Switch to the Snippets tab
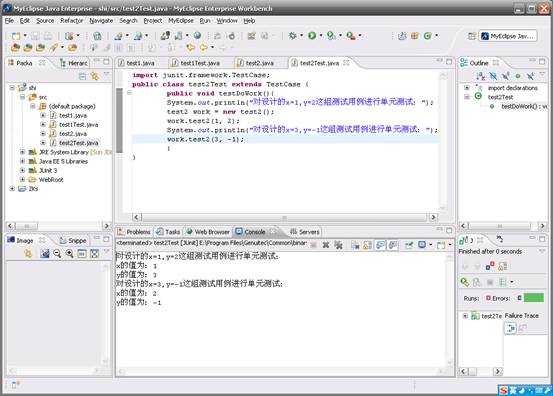This screenshot has width=553, height=396. coord(73,240)
